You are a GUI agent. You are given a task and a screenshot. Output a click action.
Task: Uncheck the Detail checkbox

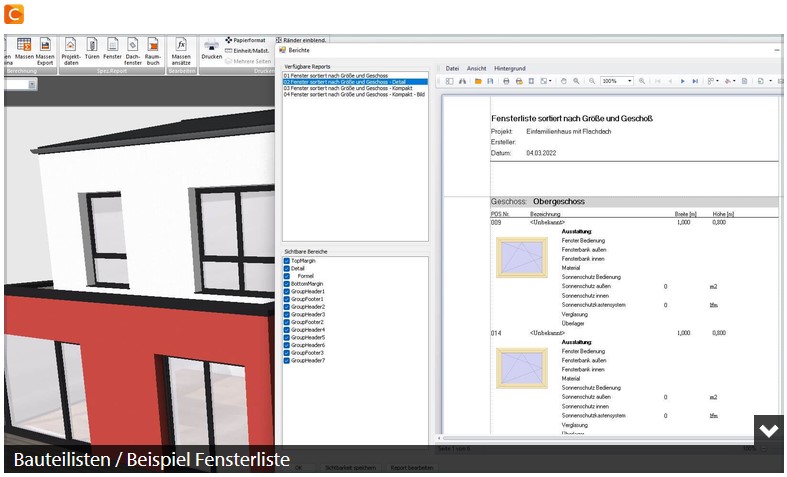pyautogui.click(x=287, y=269)
